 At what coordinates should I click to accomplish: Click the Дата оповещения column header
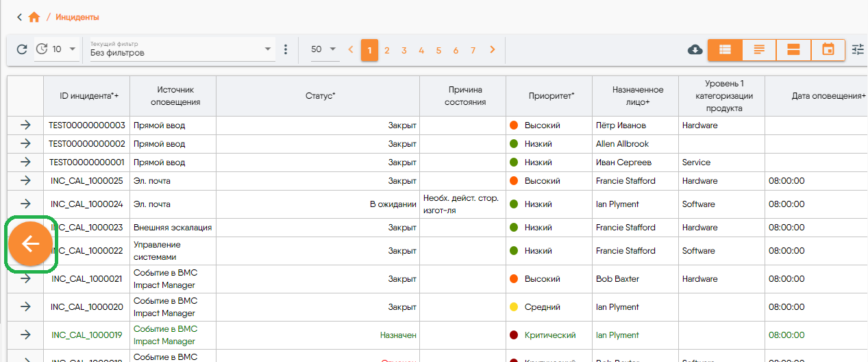pyautogui.click(x=817, y=96)
